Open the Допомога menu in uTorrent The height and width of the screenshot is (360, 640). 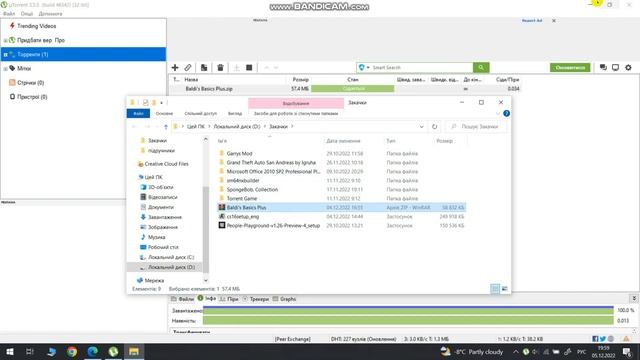pos(50,14)
